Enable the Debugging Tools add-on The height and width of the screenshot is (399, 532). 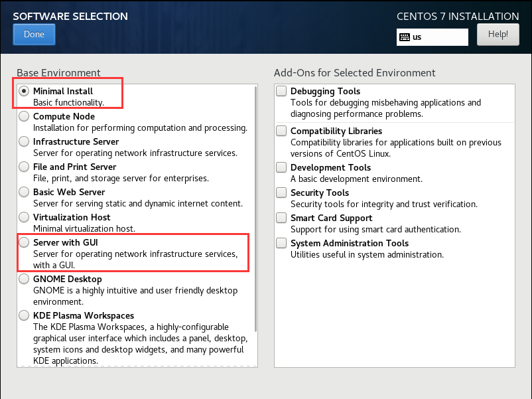click(281, 90)
